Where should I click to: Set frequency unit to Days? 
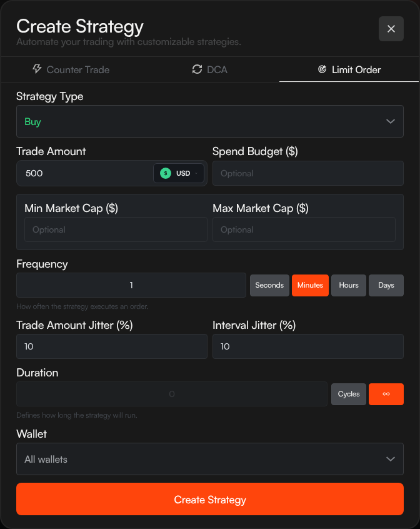click(386, 285)
